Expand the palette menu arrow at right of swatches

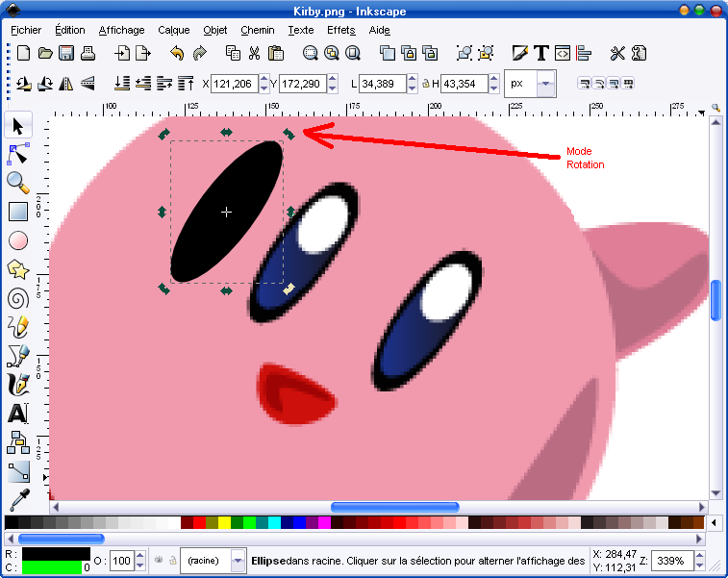[x=714, y=523]
